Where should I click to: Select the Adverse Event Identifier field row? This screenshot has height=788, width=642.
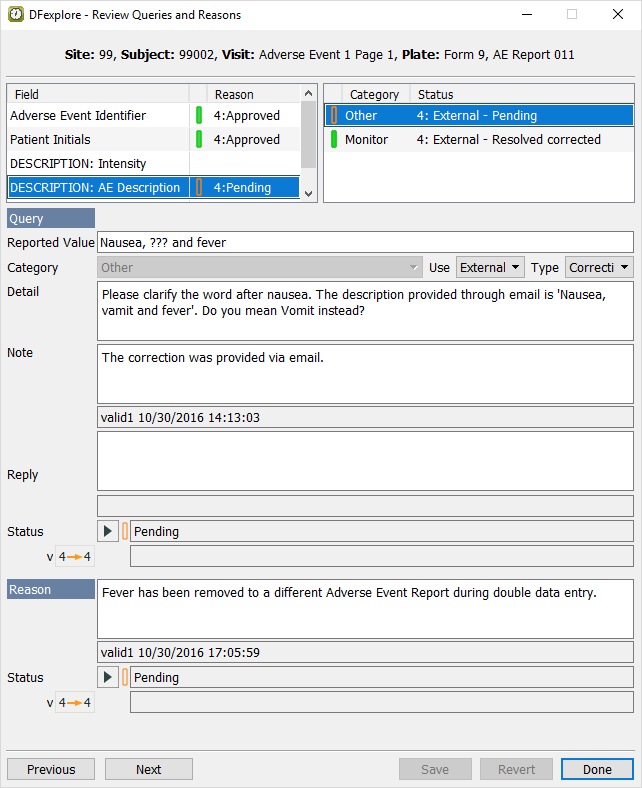pos(98,116)
